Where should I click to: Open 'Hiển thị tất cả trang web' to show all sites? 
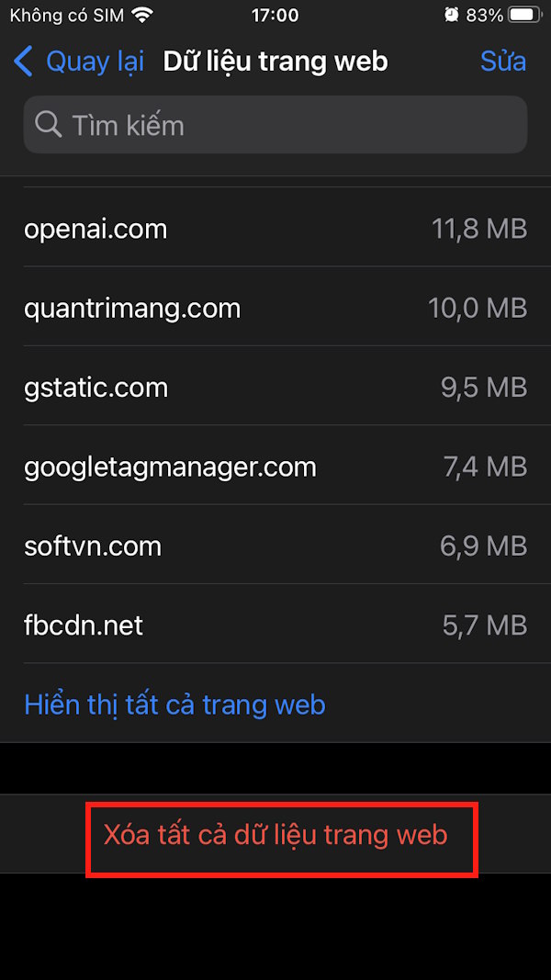(174, 704)
